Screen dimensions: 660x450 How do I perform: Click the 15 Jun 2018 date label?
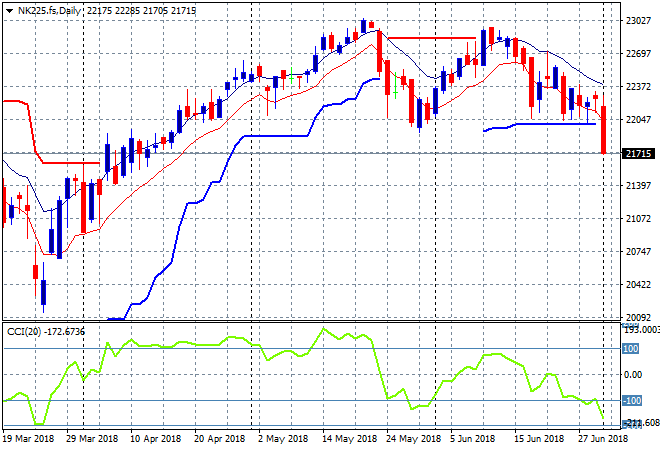pos(539,439)
